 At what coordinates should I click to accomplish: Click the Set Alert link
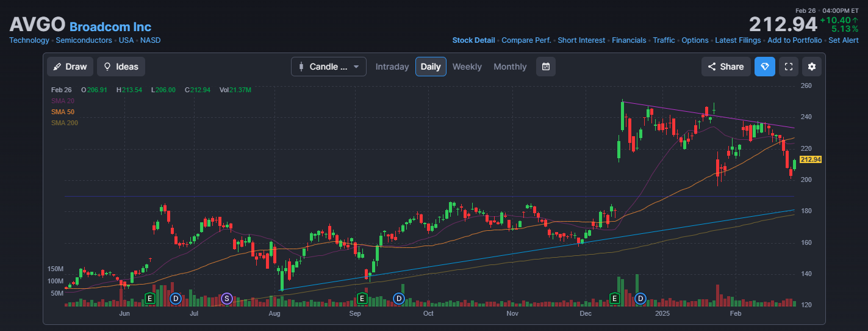pyautogui.click(x=843, y=40)
